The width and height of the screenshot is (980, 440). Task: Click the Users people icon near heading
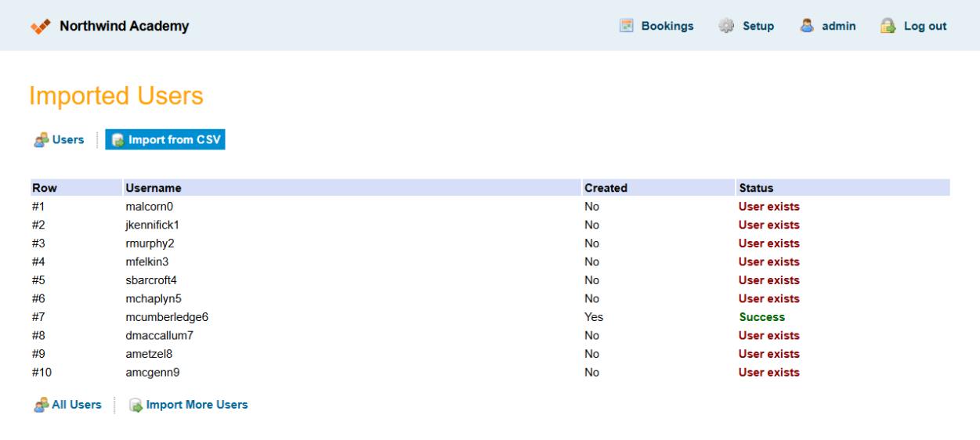point(41,140)
